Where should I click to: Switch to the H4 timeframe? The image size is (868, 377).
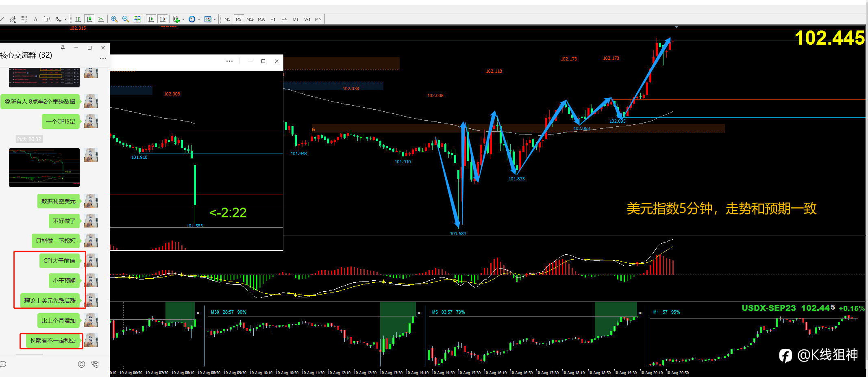coord(284,19)
